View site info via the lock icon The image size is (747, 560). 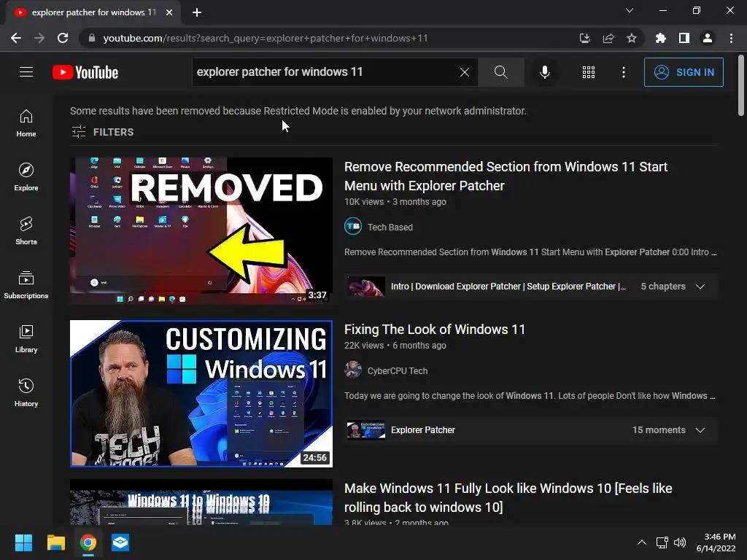pyautogui.click(x=91, y=38)
